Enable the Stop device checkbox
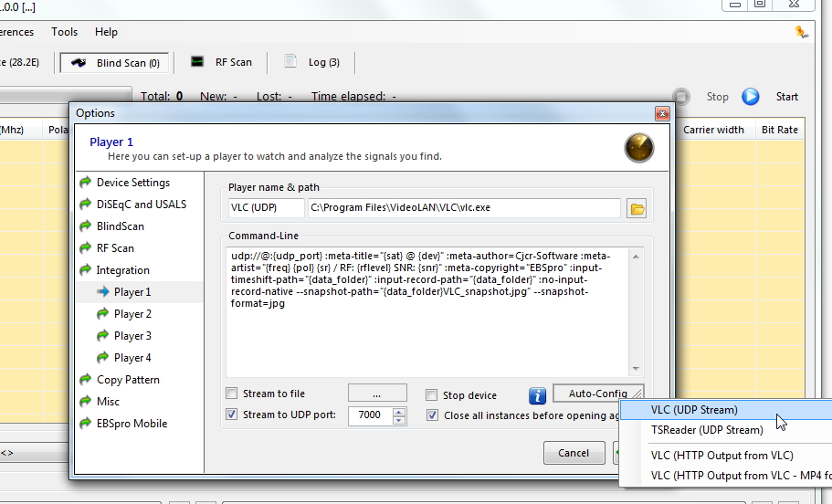The image size is (832, 504). 431,395
